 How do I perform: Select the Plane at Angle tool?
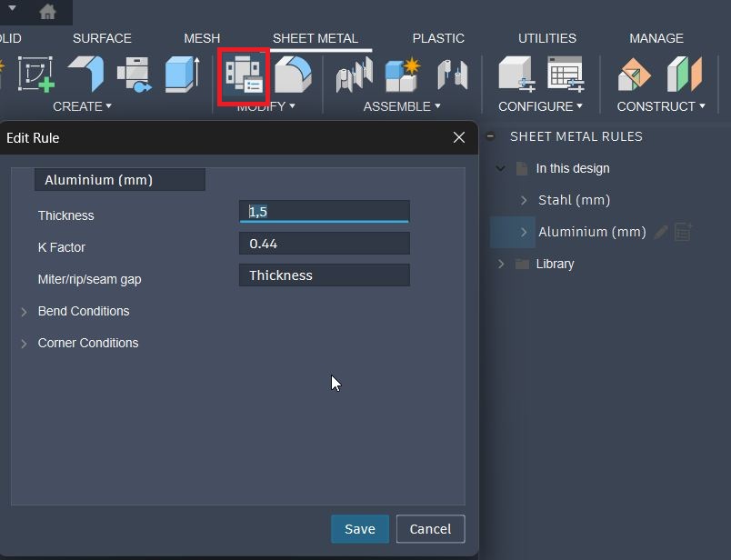coord(634,75)
